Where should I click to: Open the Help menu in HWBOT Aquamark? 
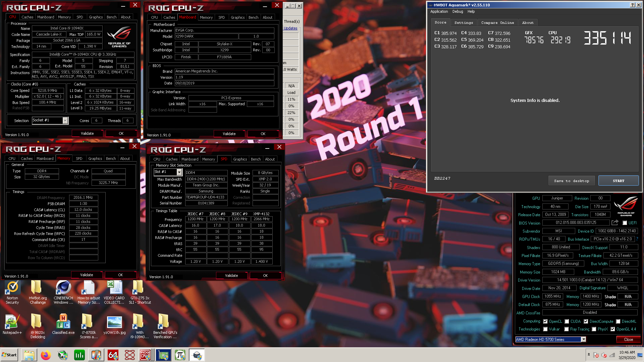pos(471,11)
